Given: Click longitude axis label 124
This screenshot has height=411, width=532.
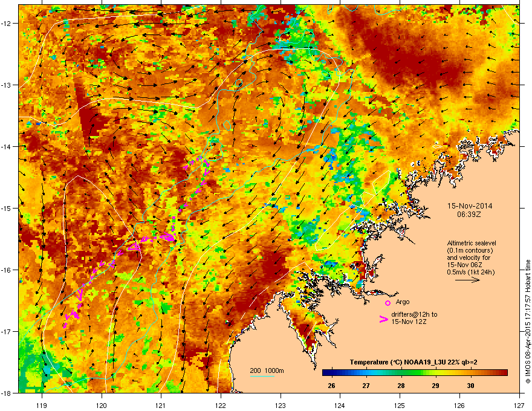Looking at the screenshot, I should pyautogui.click(x=340, y=405).
